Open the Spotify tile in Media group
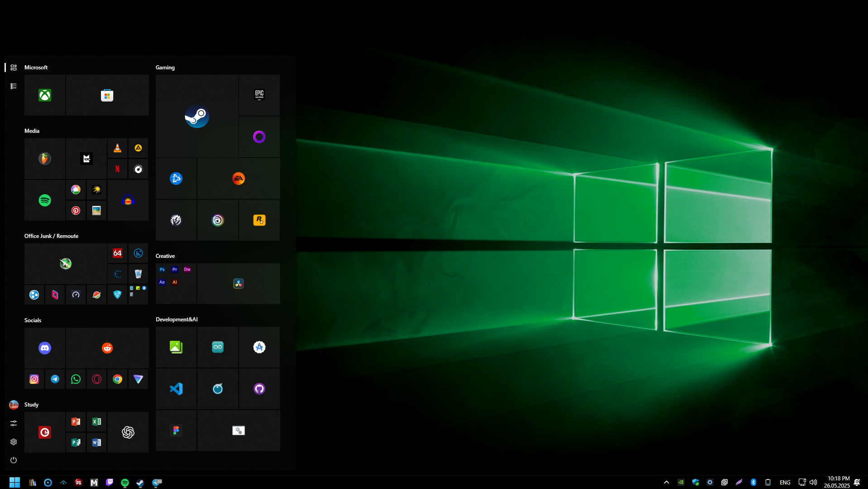The image size is (868, 489). [x=45, y=200]
